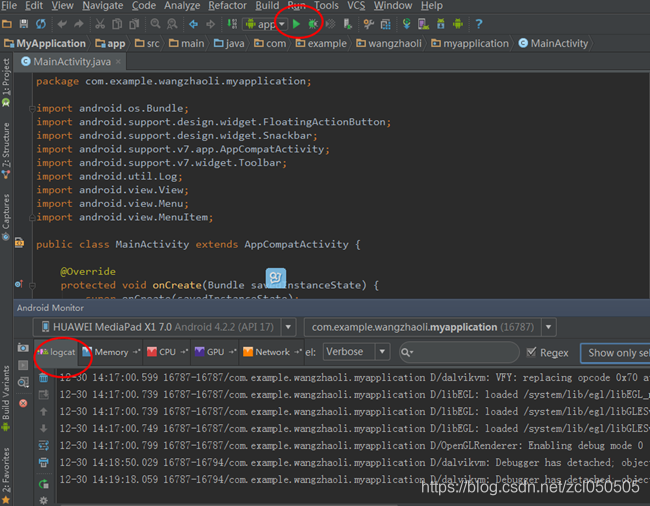Open the VCS menu
This screenshot has width=650, height=506.
[356, 5]
